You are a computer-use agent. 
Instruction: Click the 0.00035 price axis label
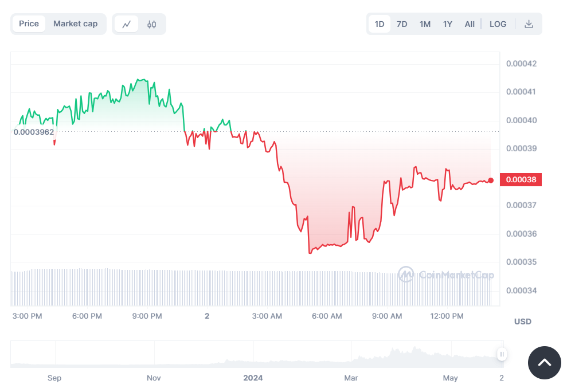point(522,262)
